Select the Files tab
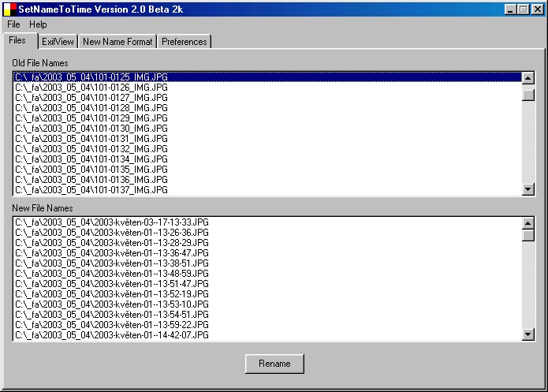The height and width of the screenshot is (392, 548). (x=20, y=40)
